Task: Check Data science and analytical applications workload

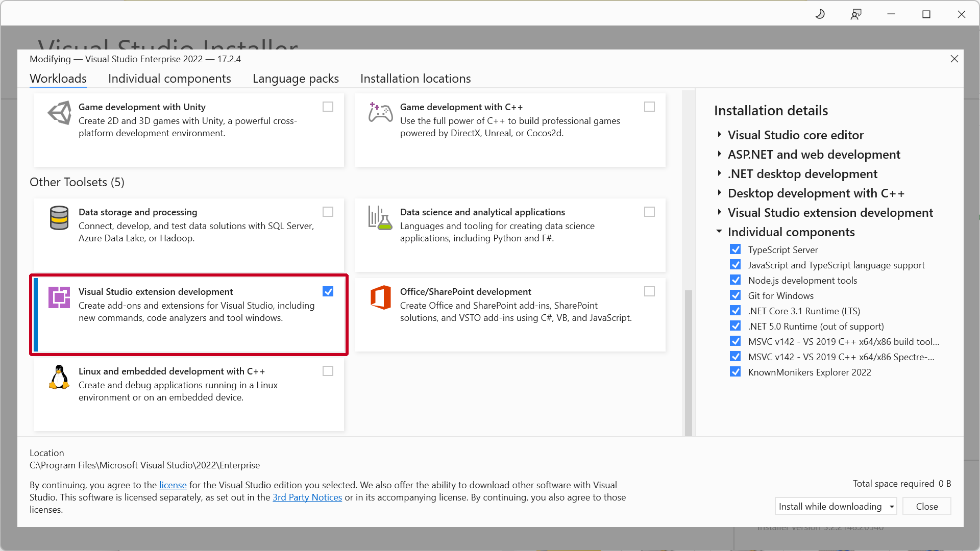Action: [650, 212]
